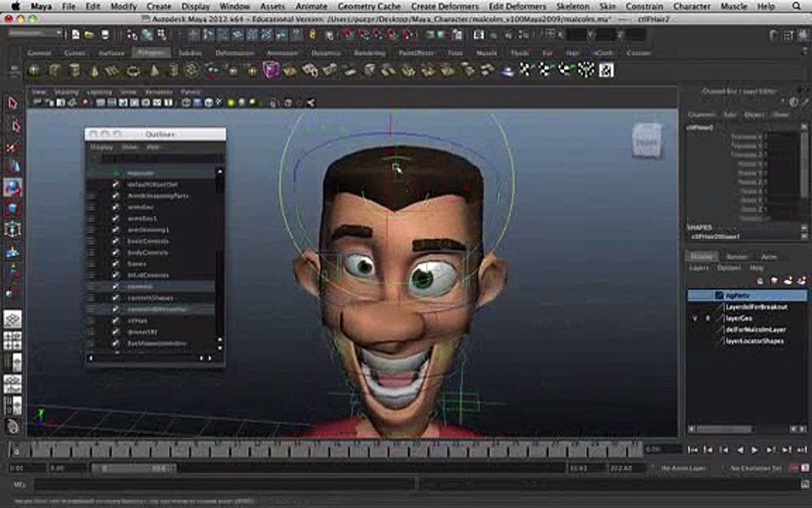Expand the bodyControls node in Outliner

coord(91,253)
